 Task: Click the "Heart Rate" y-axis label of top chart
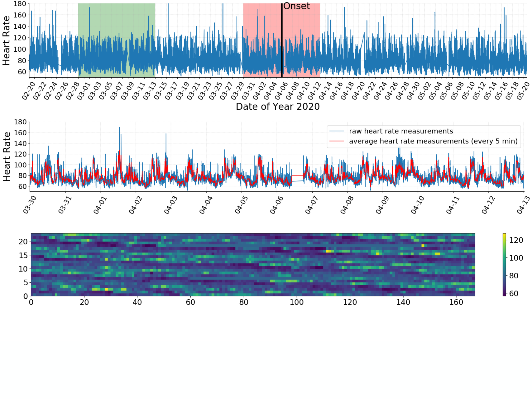click(6, 41)
